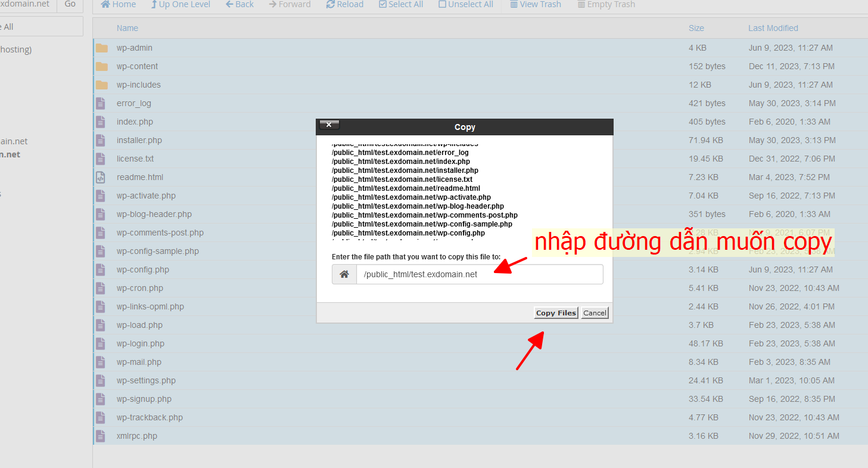Sort by Name column header
The image size is (868, 468).
(x=127, y=28)
